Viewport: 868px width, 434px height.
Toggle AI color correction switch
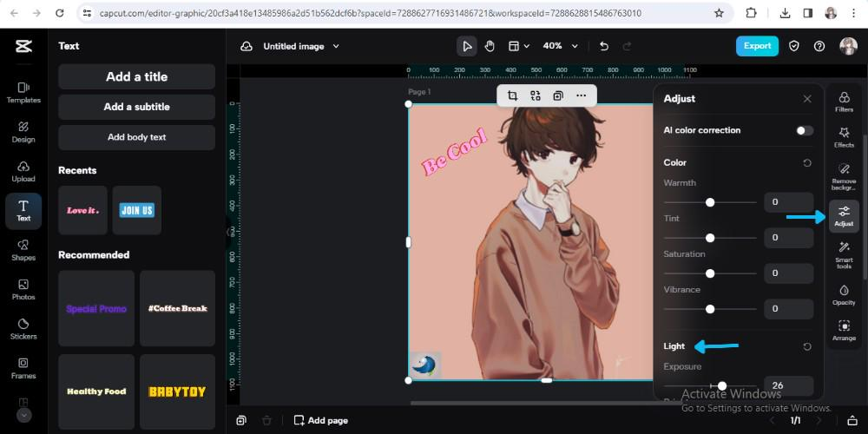[805, 131]
